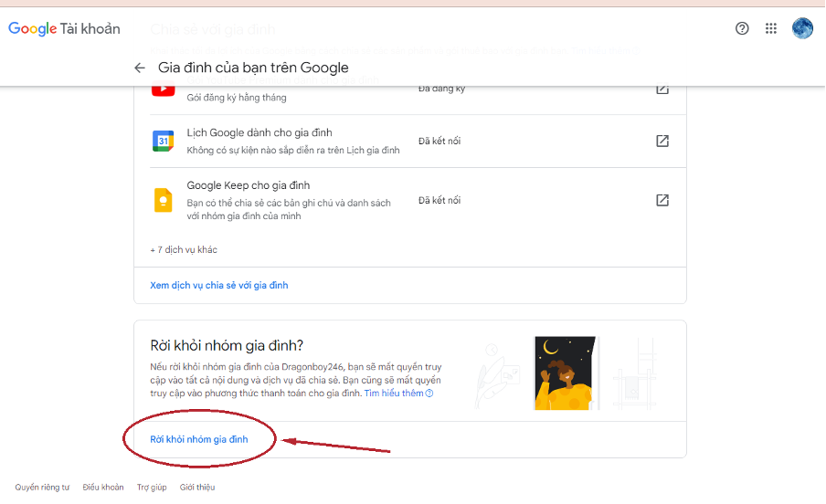Screen dimensions: 826x504
Task: Click the night-window illustration image
Action: [x=565, y=373]
